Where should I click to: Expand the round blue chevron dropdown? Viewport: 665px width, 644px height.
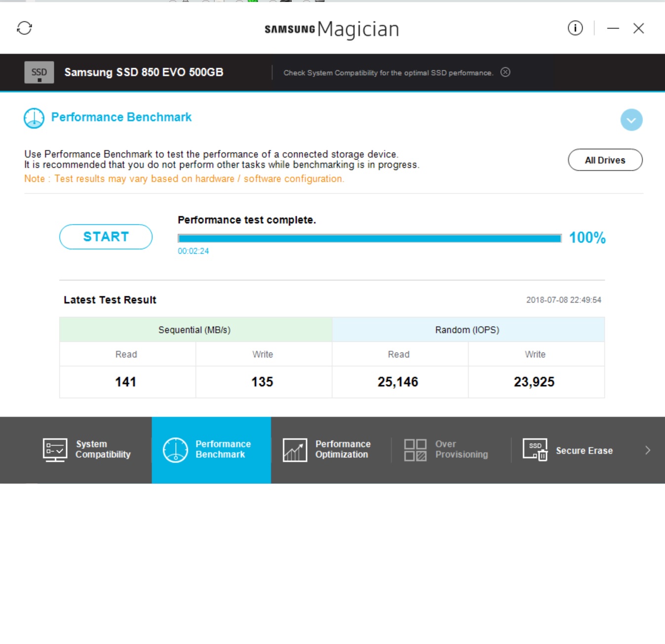631,120
